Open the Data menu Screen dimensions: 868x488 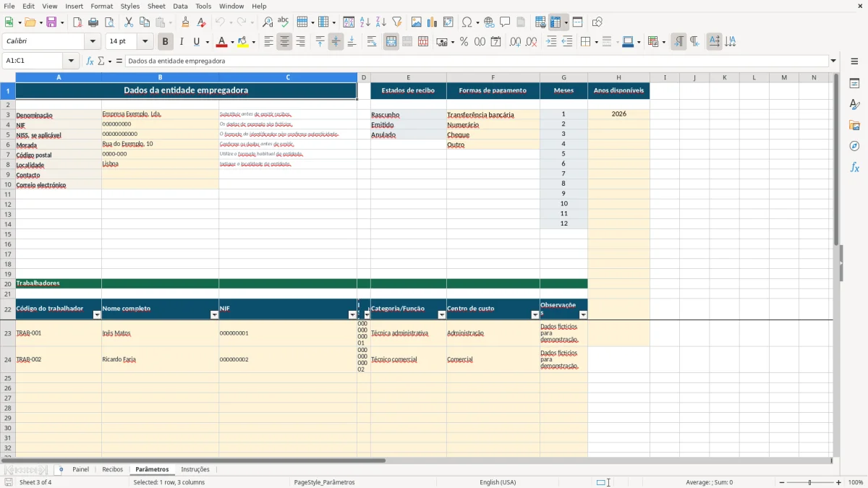pyautogui.click(x=180, y=6)
